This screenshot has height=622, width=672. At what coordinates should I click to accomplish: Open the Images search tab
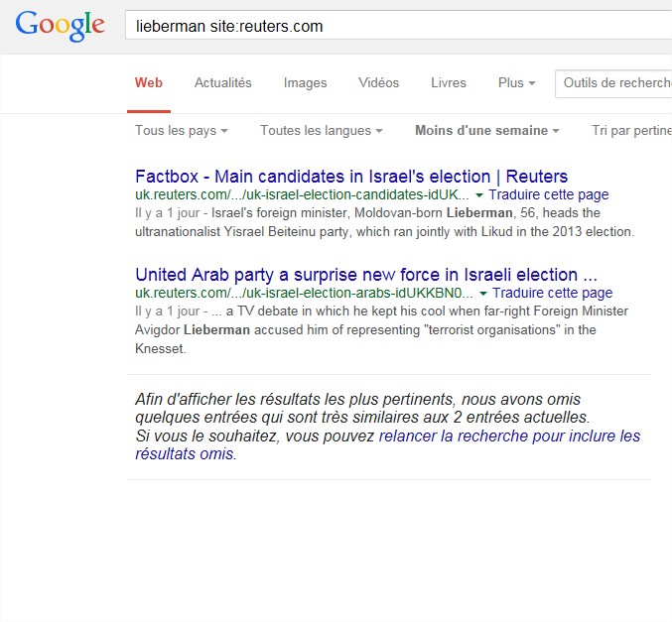[305, 83]
